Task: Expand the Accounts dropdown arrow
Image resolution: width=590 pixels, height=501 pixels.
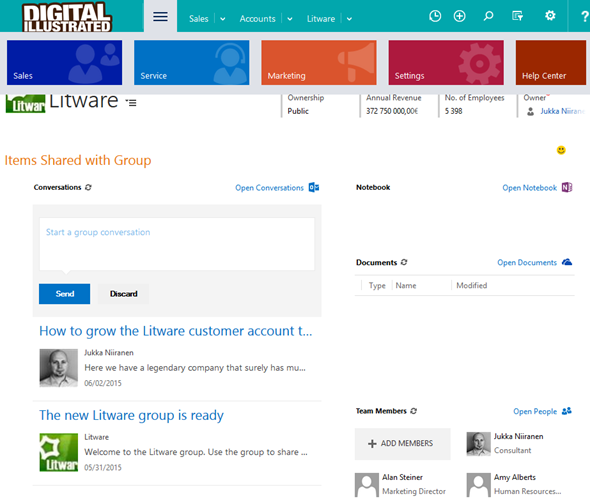Action: pos(290,19)
